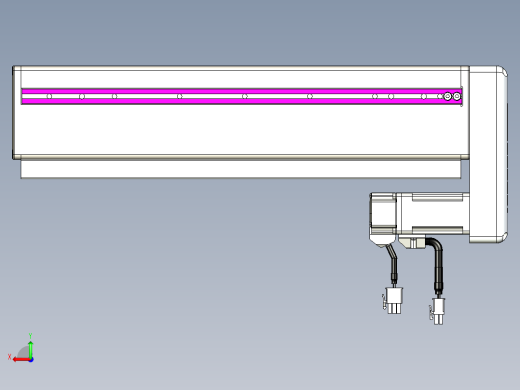Select the upper magenta strip of the rail
The height and width of the screenshot is (390, 520).
(242, 91)
